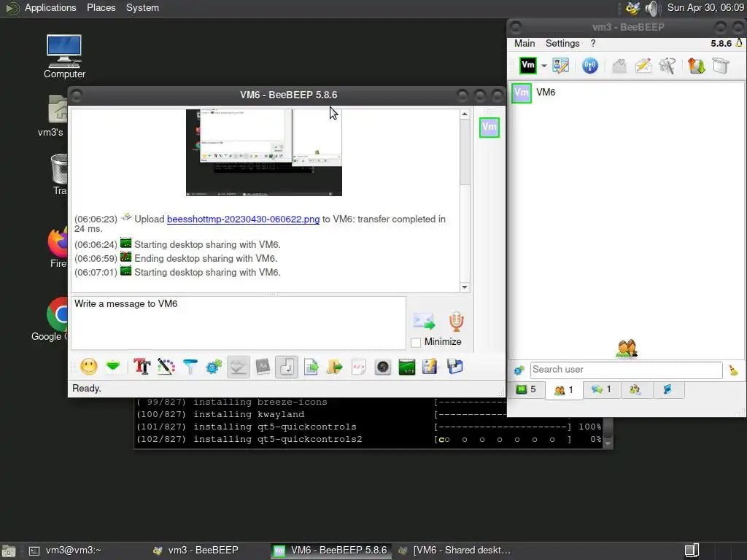Switch to the green activity tab showing 5
Screen dimensions: 747x560
click(x=526, y=389)
